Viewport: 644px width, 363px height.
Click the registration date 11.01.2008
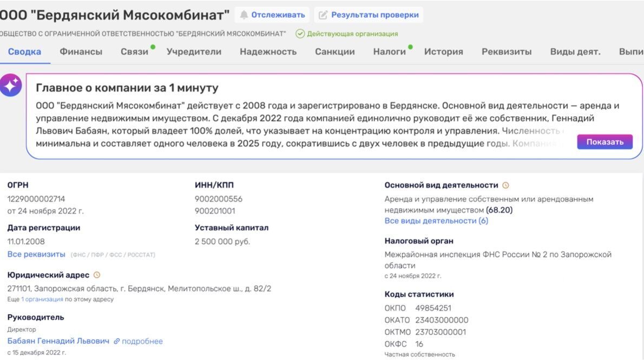(x=26, y=242)
